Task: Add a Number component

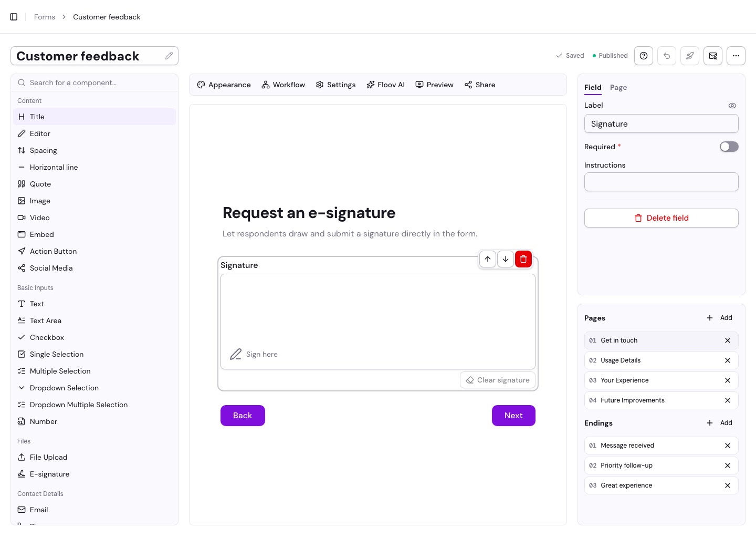Action: 94,421
